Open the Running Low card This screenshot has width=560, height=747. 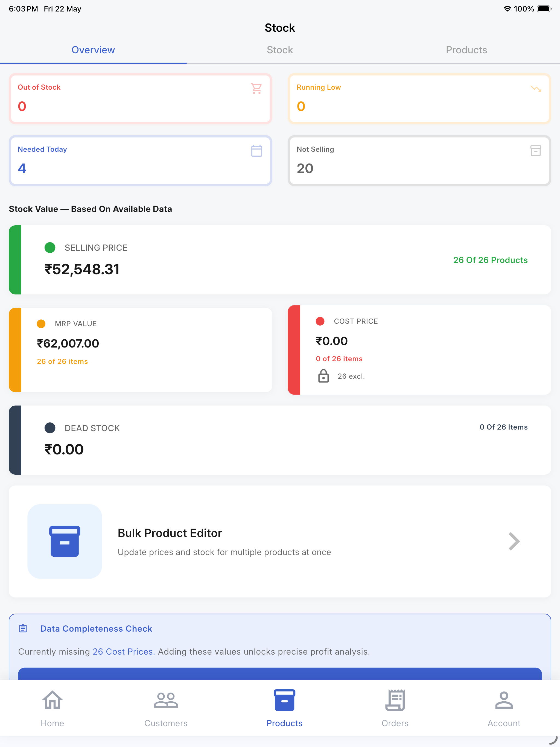click(419, 99)
